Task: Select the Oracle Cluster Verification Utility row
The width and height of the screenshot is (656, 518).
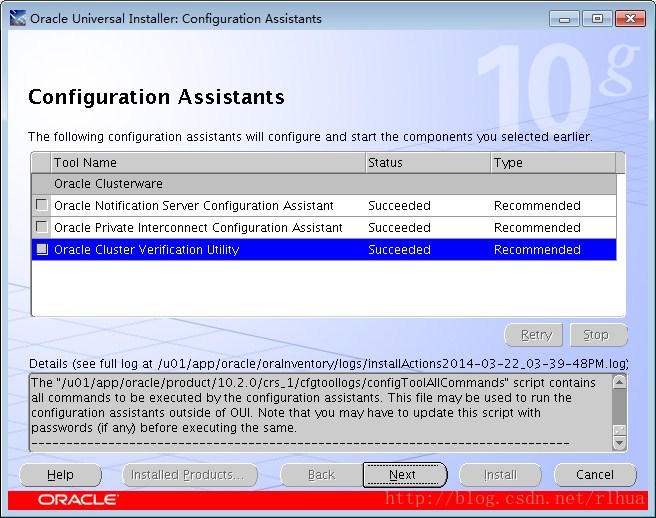Action: 324,249
